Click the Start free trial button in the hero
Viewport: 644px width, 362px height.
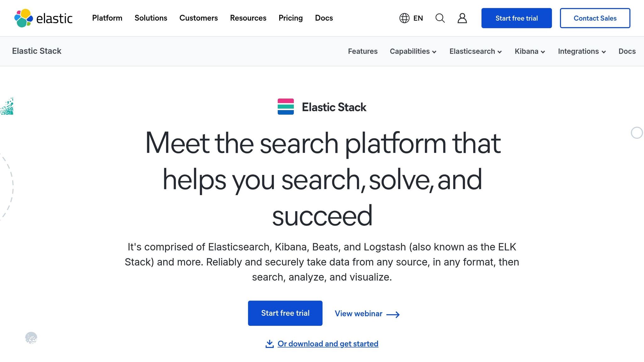coord(285,313)
